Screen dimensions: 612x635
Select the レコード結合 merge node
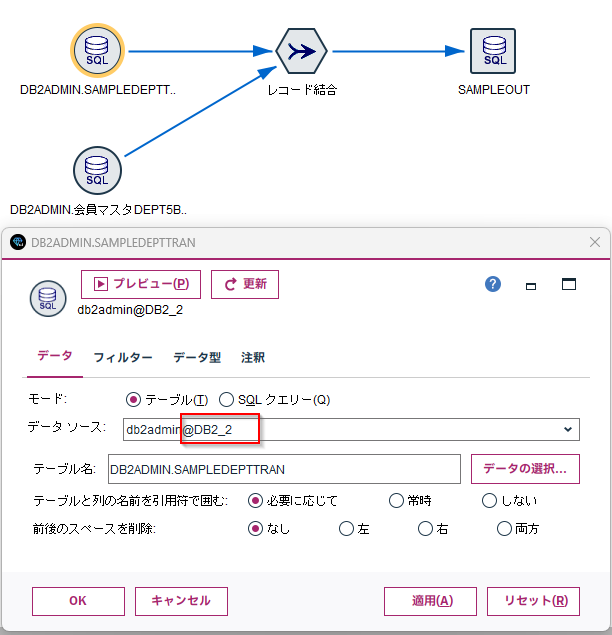[x=301, y=51]
